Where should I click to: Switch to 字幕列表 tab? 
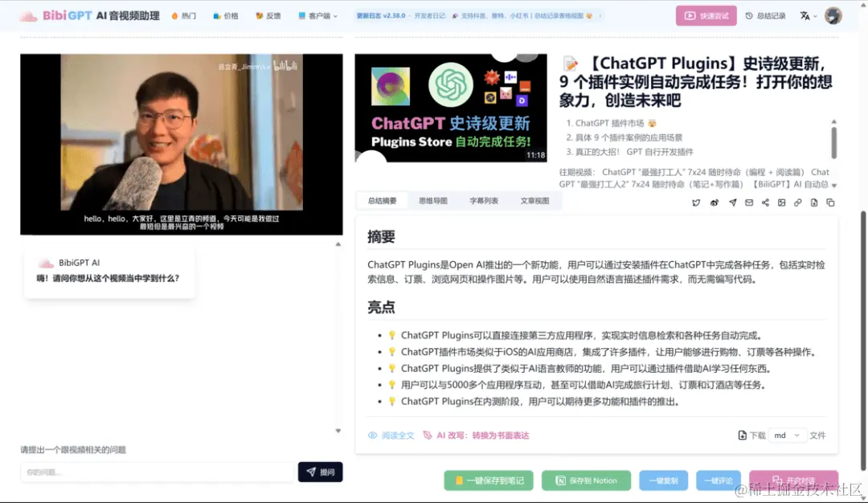coord(484,201)
